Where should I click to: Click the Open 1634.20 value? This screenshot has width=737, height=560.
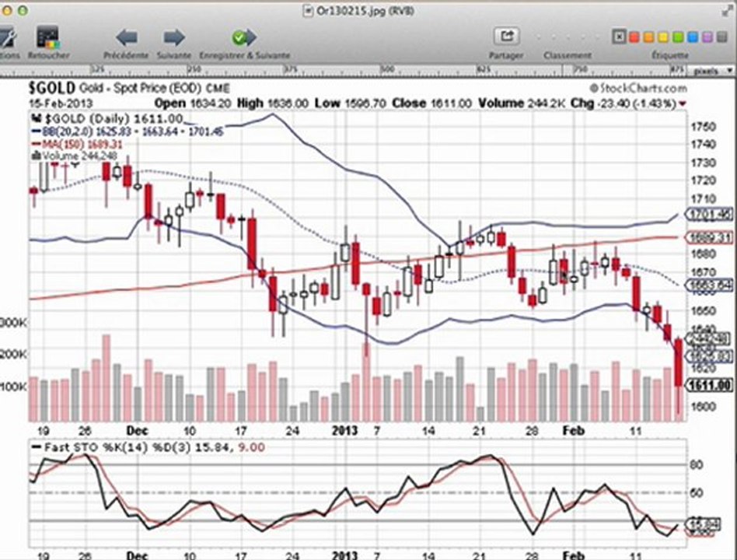(193, 103)
